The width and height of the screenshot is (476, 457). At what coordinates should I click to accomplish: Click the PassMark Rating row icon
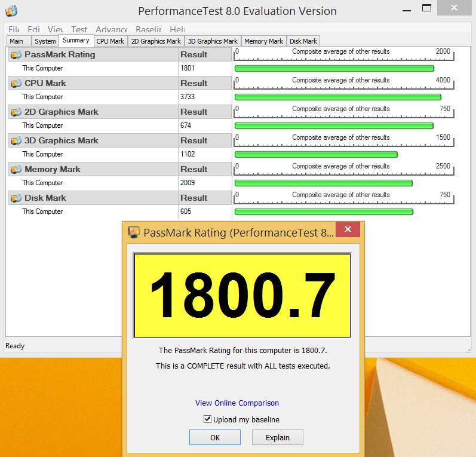pos(16,54)
